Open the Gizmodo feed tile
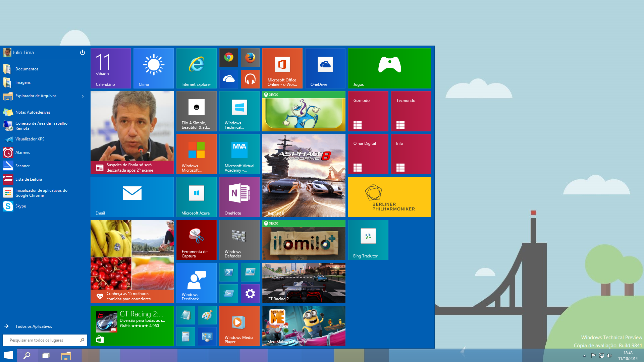 (368, 111)
